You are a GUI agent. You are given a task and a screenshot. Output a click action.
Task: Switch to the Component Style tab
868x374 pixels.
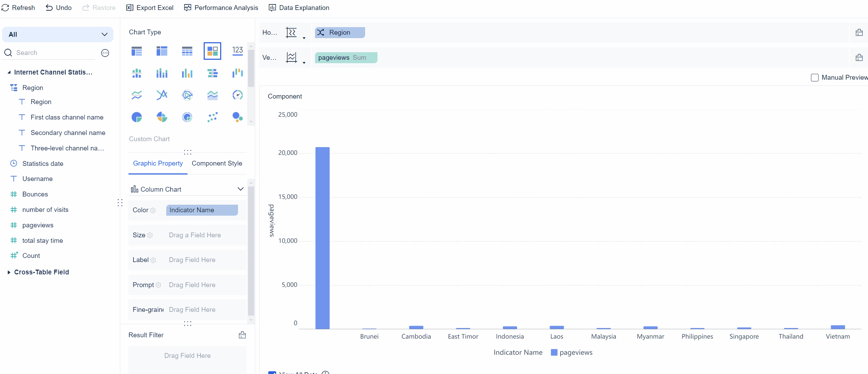[x=217, y=163]
